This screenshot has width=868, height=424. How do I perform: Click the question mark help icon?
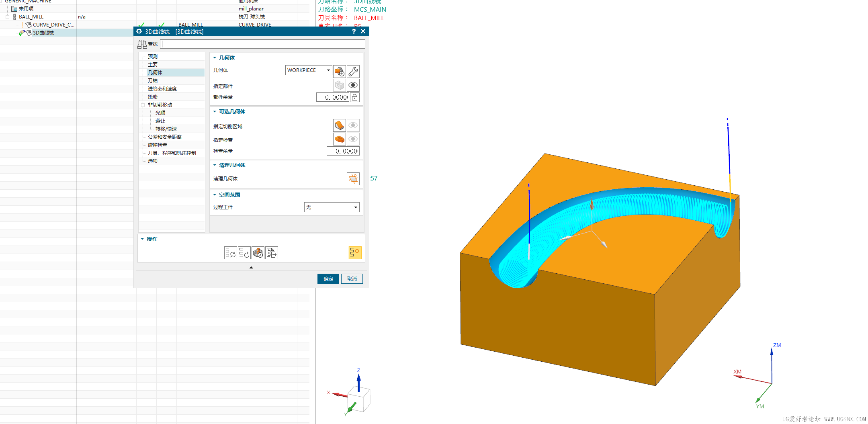[354, 31]
